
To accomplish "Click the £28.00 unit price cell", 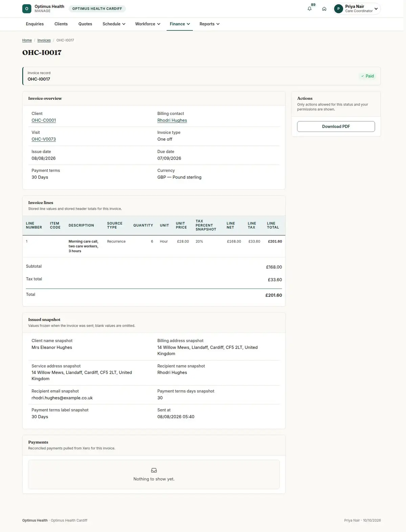I will coord(183,241).
